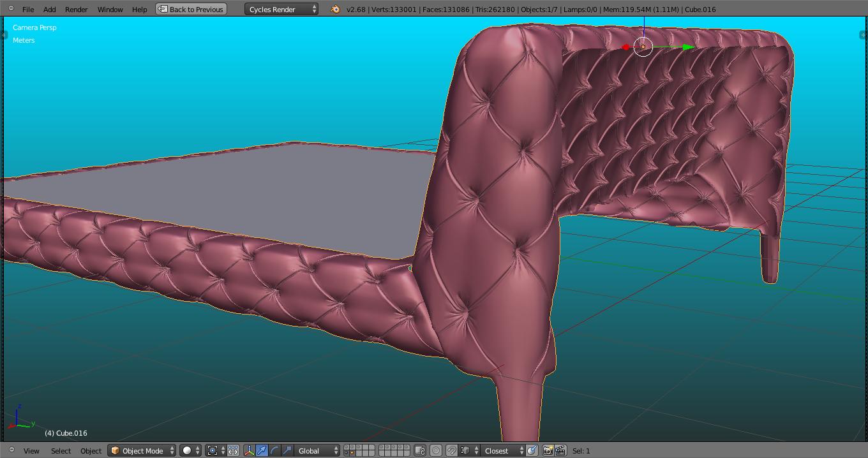
Task: Click the OpenGL render image camera icon
Action: [x=548, y=450]
